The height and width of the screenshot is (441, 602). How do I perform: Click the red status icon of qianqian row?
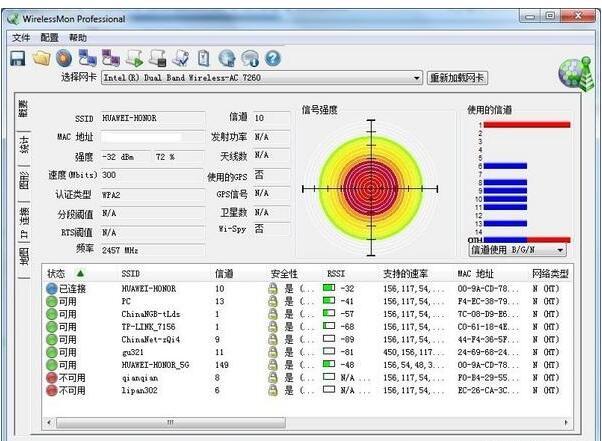(51, 378)
